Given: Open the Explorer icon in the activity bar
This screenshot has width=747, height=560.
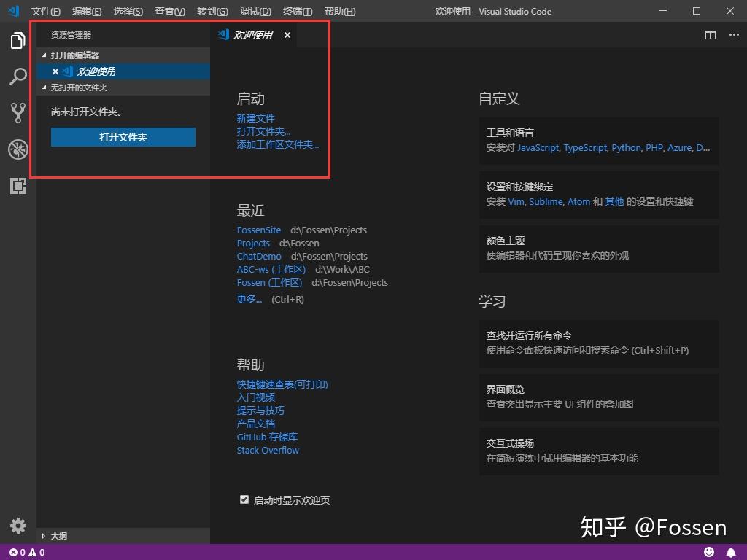Looking at the screenshot, I should click(18, 41).
